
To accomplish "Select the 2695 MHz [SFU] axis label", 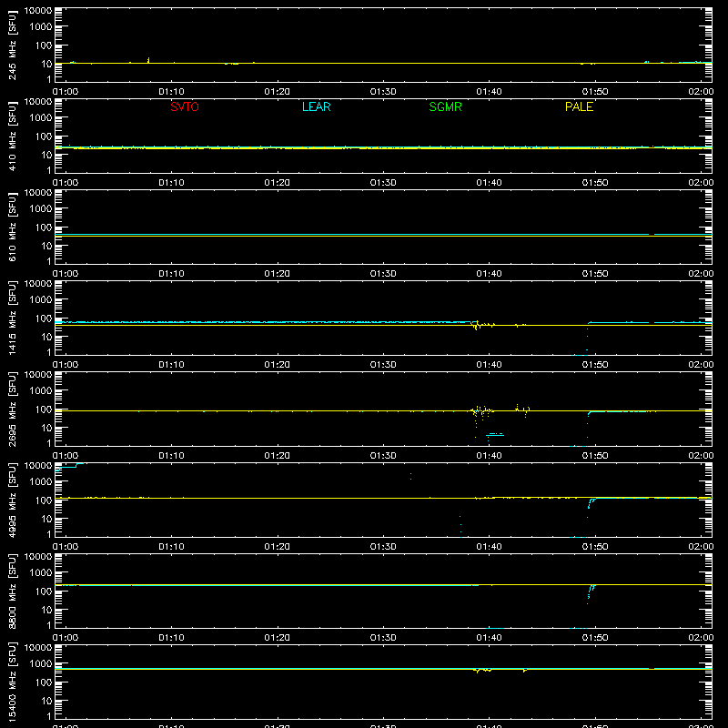I will 12,409.
